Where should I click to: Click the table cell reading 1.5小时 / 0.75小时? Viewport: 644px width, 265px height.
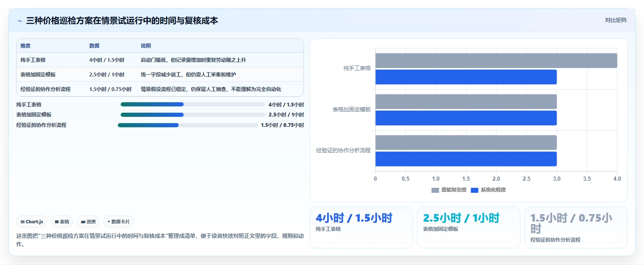tap(110, 89)
